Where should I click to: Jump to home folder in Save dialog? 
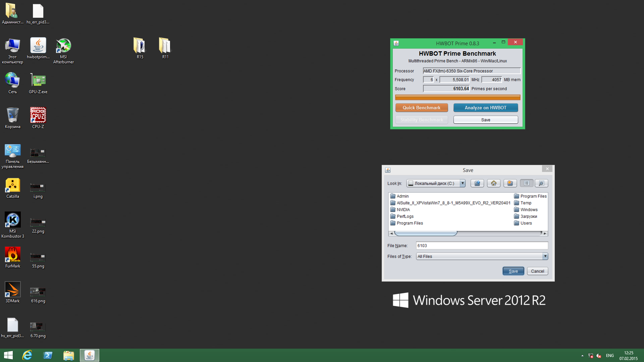point(493,183)
